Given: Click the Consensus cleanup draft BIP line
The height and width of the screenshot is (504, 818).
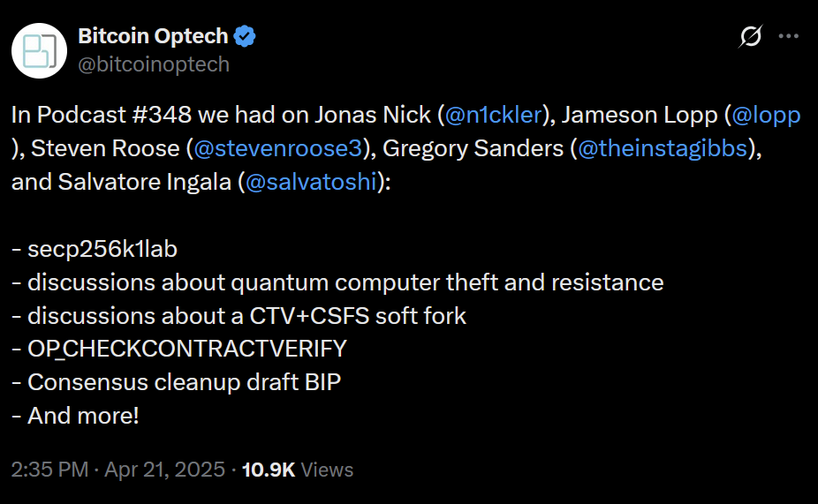Looking at the screenshot, I should 184,382.
